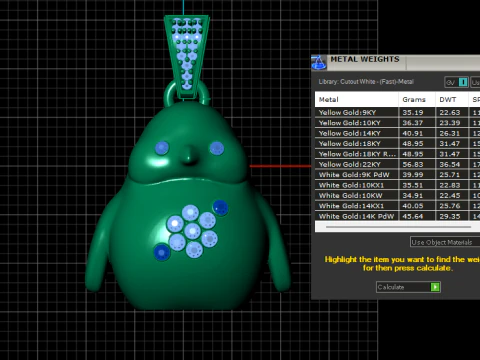Click the Use Object Materials button
The image size is (480, 360).
(445, 242)
